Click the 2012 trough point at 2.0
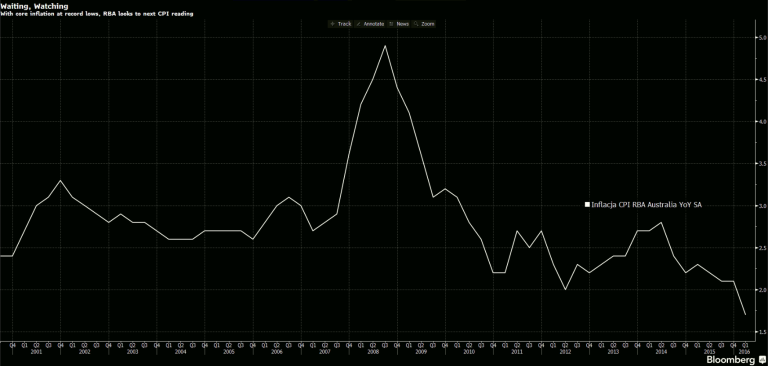Screen dimensions: 768x366 [x=565, y=290]
